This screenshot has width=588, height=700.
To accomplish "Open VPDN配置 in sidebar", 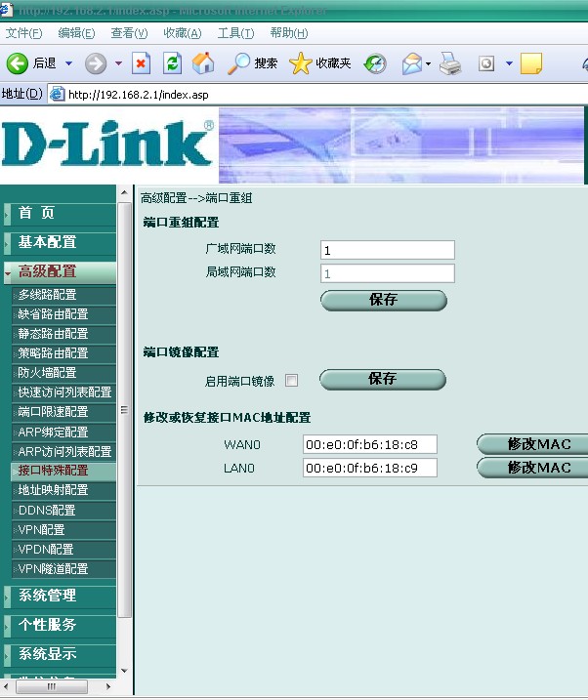I will tap(63, 549).
